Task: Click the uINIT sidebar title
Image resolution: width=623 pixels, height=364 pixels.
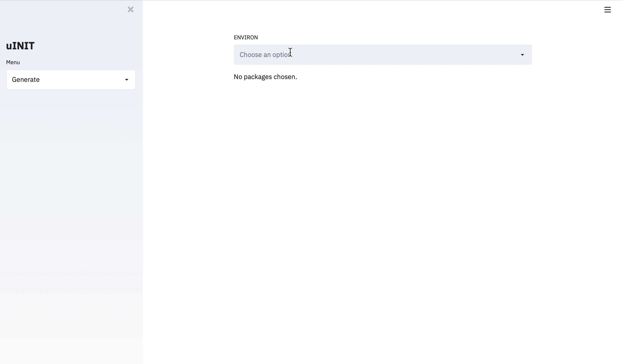Action: click(20, 46)
